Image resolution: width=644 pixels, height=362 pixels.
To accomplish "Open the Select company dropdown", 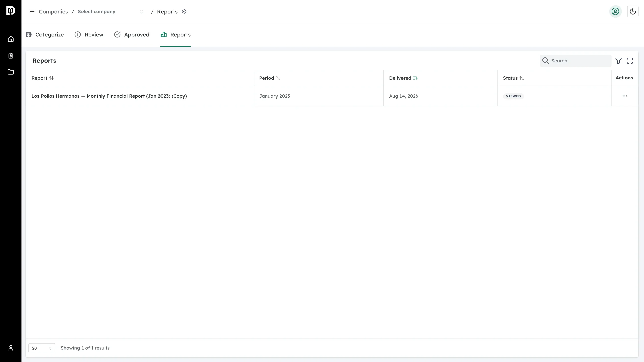I will [x=110, y=12].
